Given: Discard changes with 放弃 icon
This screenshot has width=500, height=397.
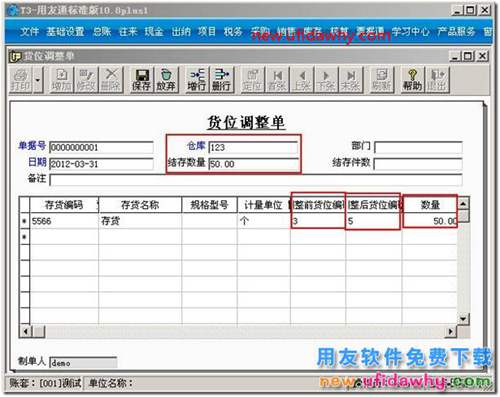Looking at the screenshot, I should click(166, 80).
